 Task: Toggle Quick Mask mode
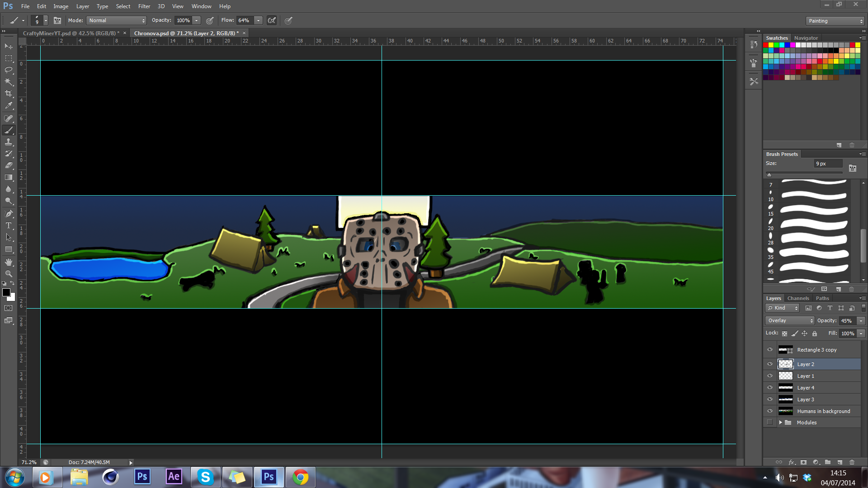(x=9, y=308)
